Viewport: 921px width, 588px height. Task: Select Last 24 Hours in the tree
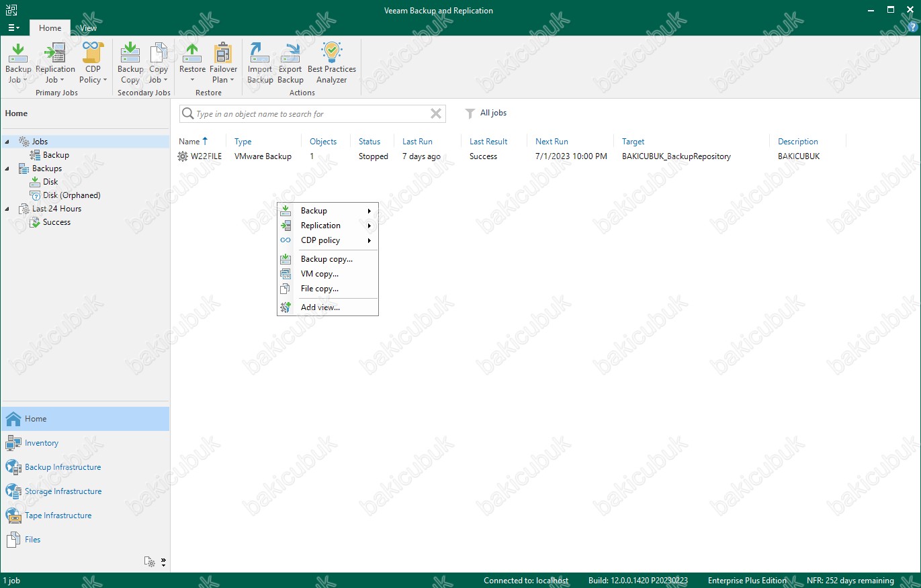[x=56, y=209]
